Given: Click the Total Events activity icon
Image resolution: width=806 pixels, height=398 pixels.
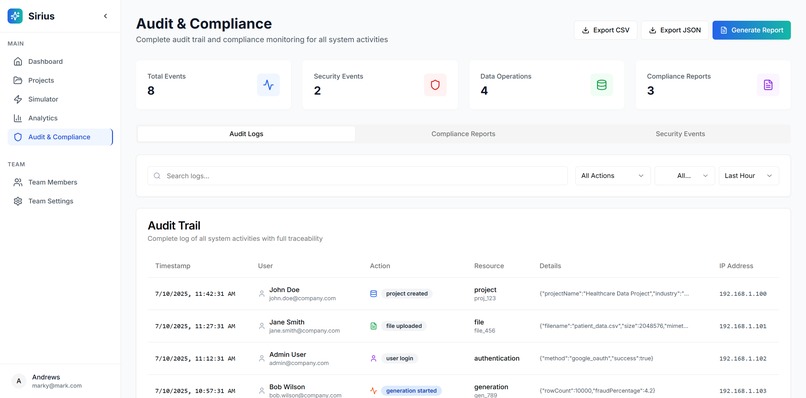Looking at the screenshot, I should coord(268,85).
